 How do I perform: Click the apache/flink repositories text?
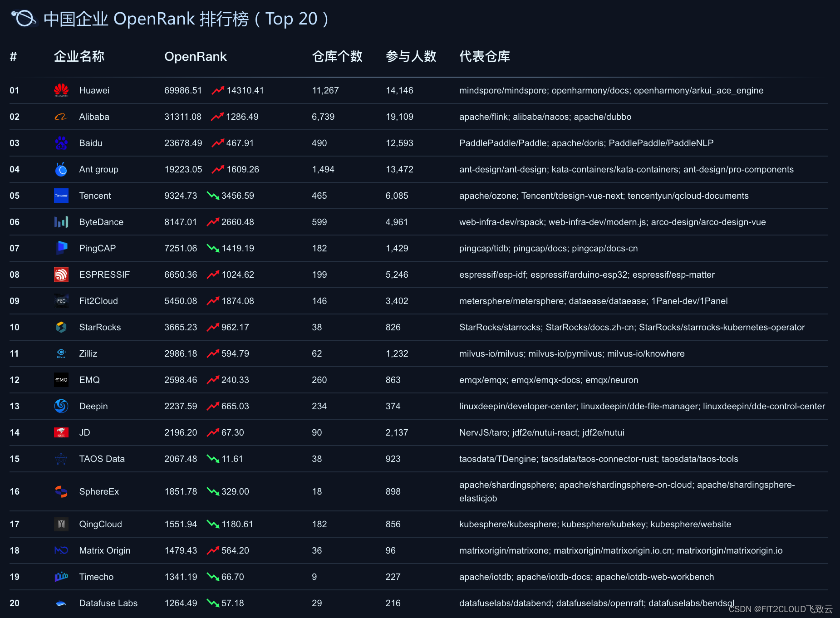(x=545, y=117)
